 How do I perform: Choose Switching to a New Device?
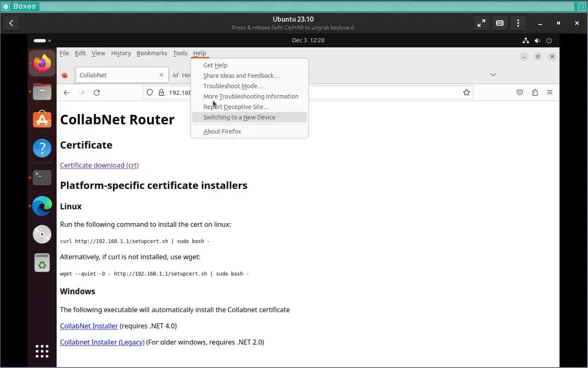pyautogui.click(x=249, y=117)
